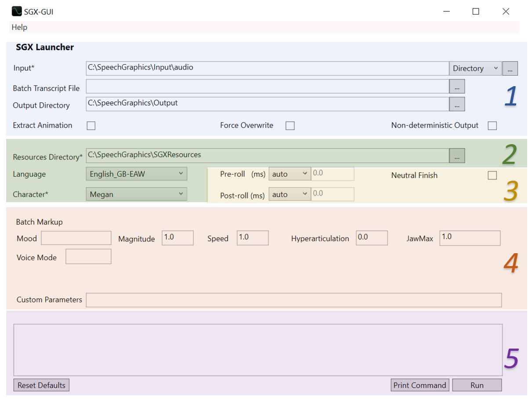Enable the Extract Animation checkbox

click(91, 126)
